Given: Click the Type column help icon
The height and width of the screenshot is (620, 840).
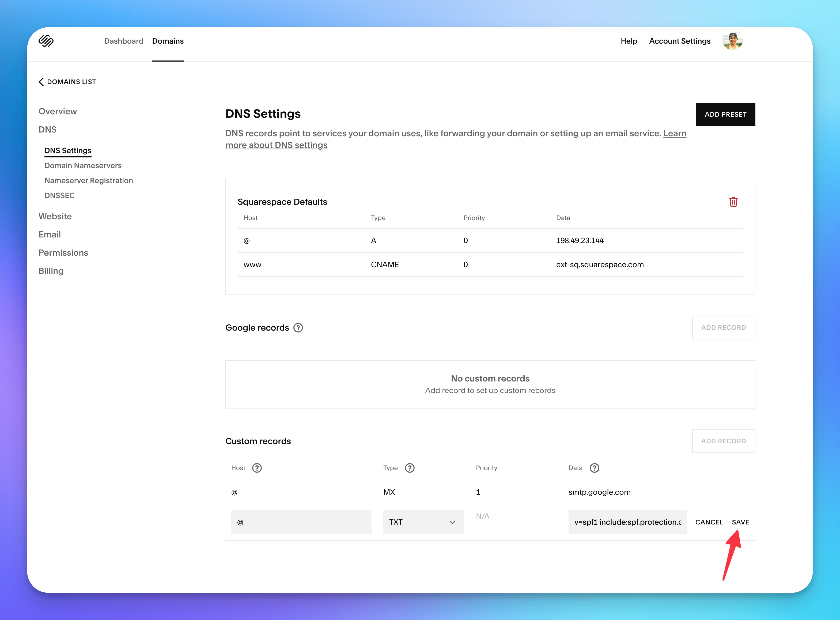Looking at the screenshot, I should [x=410, y=468].
